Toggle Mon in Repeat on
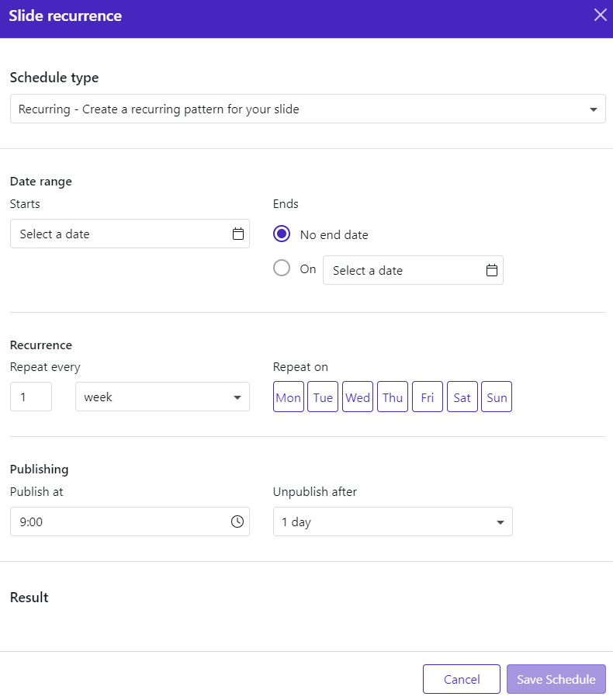This screenshot has height=700, width=613. pos(289,397)
